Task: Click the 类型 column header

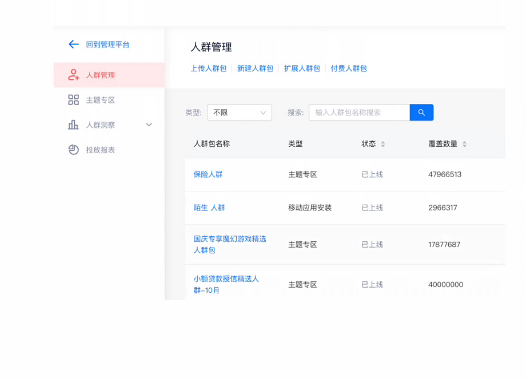Action: pyautogui.click(x=295, y=144)
